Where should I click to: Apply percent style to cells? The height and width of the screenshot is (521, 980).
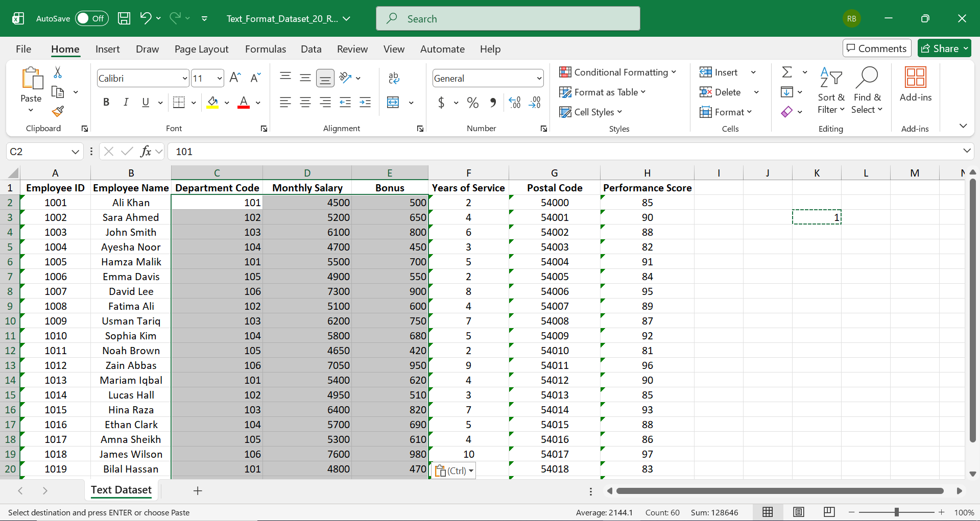473,103
